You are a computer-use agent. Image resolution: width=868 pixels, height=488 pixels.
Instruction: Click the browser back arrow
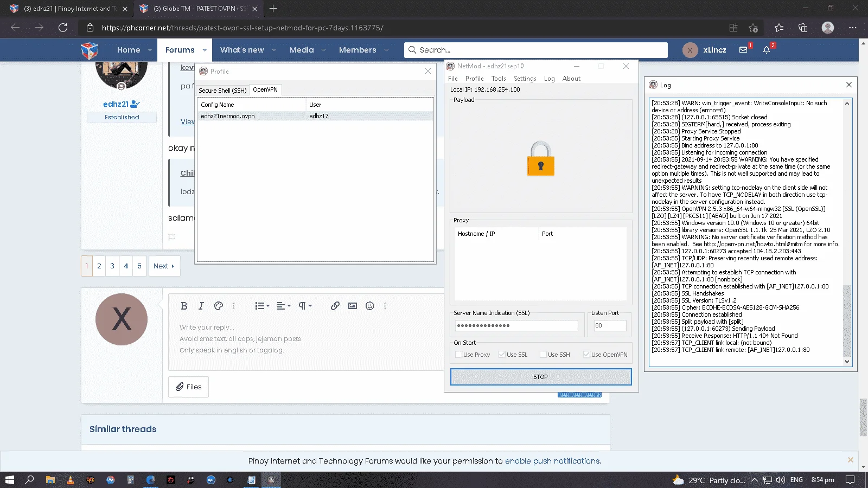[x=15, y=28]
